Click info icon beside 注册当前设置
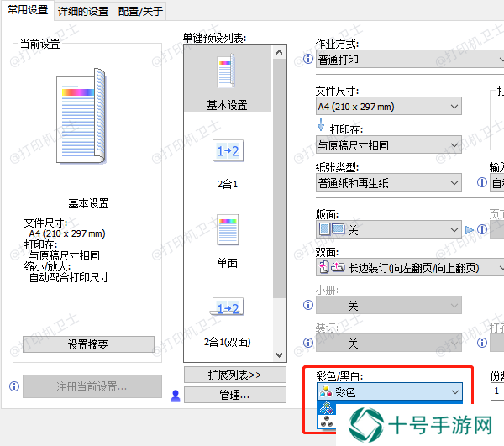The width and height of the screenshot is (504, 446). [14, 386]
